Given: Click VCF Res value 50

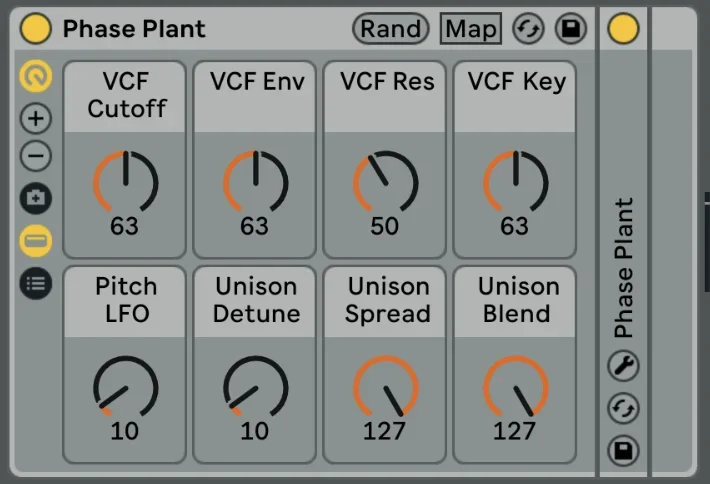Looking at the screenshot, I should tap(384, 226).
